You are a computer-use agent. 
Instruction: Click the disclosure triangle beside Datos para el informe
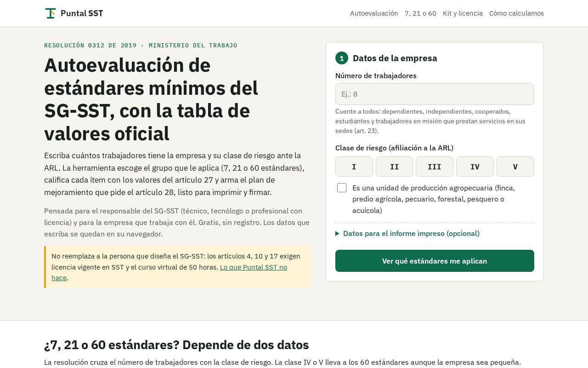(x=338, y=234)
